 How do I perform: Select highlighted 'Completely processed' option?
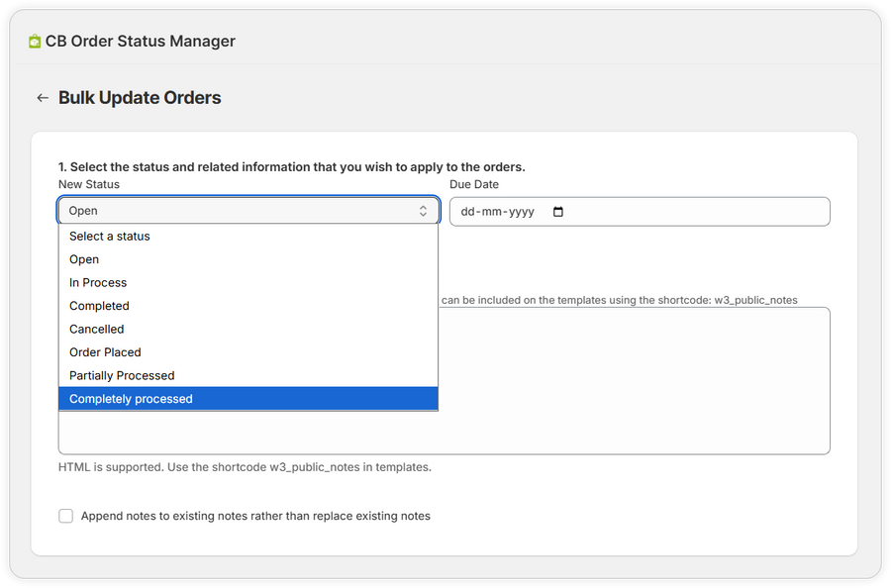coord(248,399)
